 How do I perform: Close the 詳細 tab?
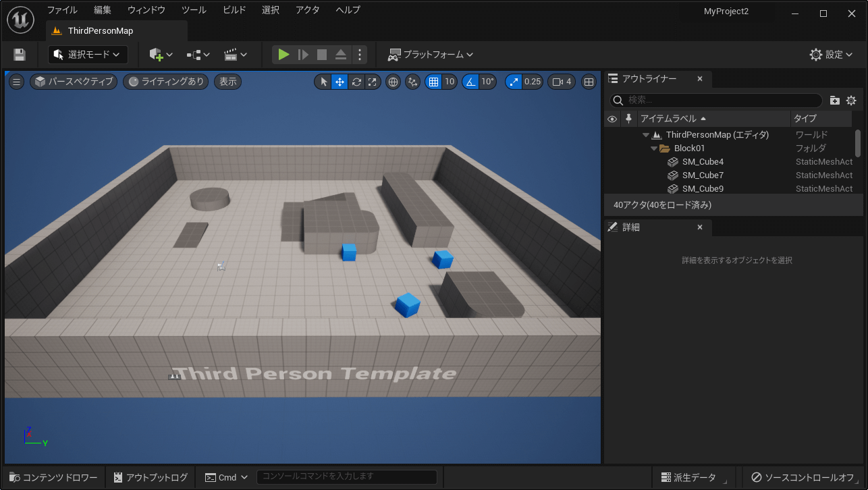[700, 227]
